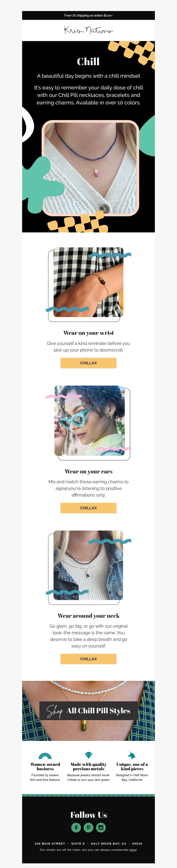Click the unsubscribe here link
The image size is (177, 868).
133,849
